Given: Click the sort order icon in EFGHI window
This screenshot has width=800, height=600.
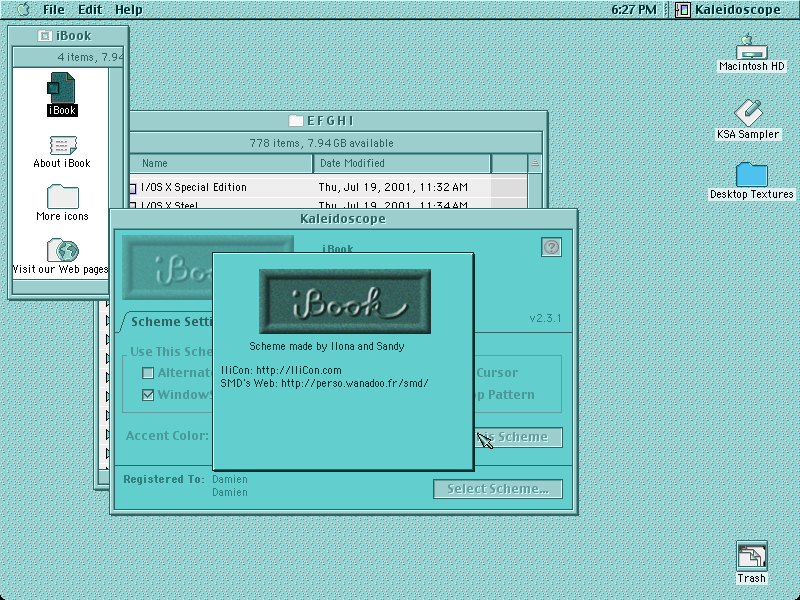Looking at the screenshot, I should click(x=535, y=163).
